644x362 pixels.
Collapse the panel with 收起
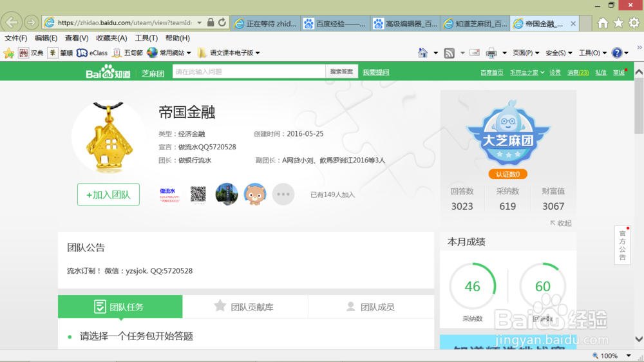(561, 223)
